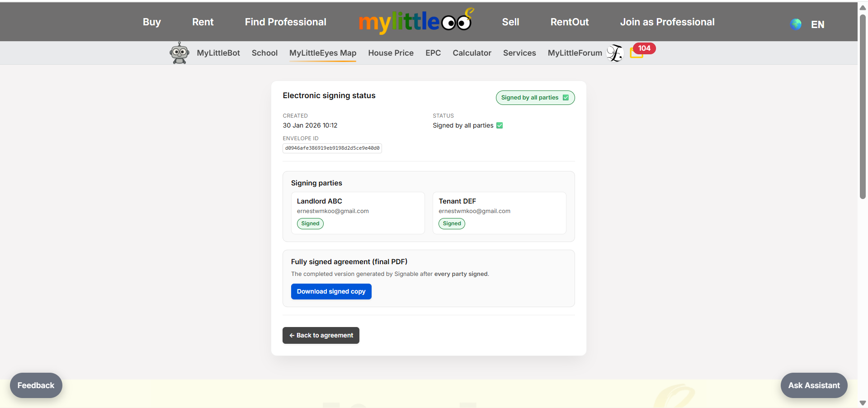The height and width of the screenshot is (408, 868).
Task: Click the envelope ID code field
Action: coord(332,148)
